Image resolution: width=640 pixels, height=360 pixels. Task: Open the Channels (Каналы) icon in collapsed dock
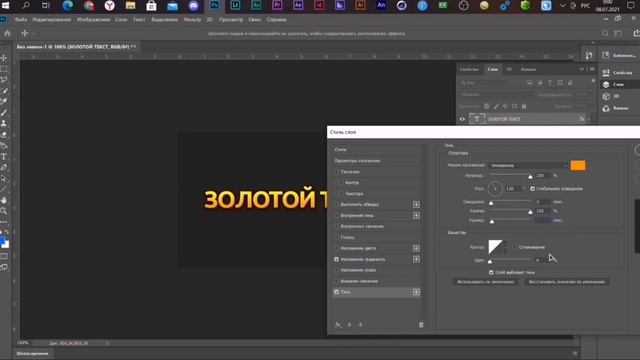[x=606, y=108]
